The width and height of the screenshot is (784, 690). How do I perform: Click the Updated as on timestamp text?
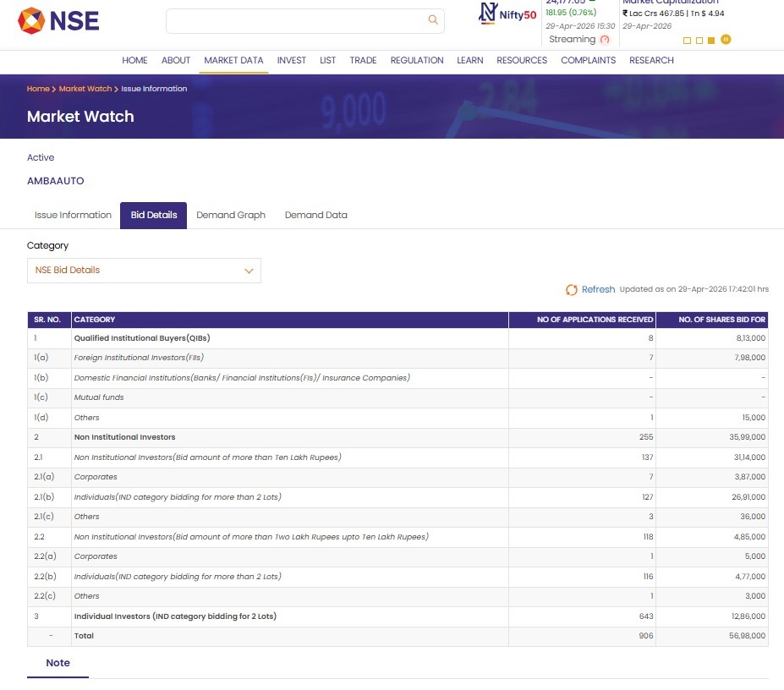coord(694,289)
